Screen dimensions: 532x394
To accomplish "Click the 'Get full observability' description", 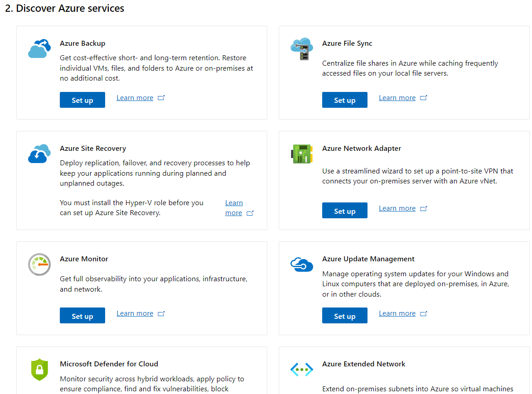I will [x=154, y=284].
